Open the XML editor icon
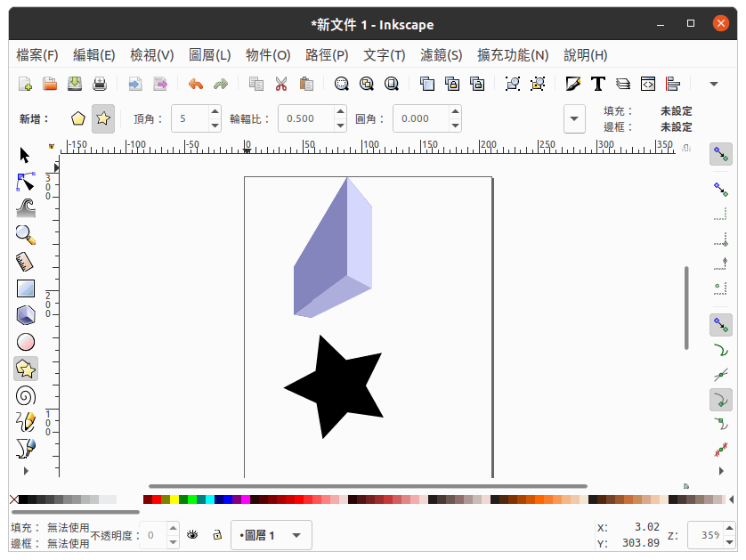Screen dimensions: 746x560 (x=648, y=85)
